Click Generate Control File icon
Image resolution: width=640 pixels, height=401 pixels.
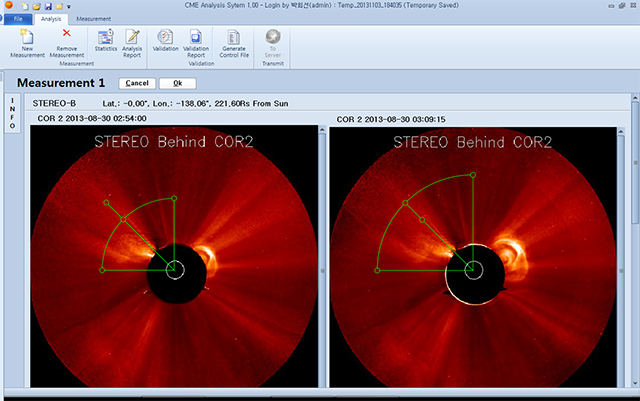(x=234, y=37)
